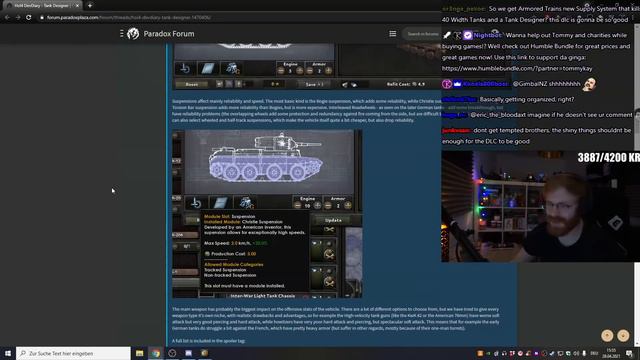Open Nightbot's username in chat

pyautogui.click(x=487, y=35)
